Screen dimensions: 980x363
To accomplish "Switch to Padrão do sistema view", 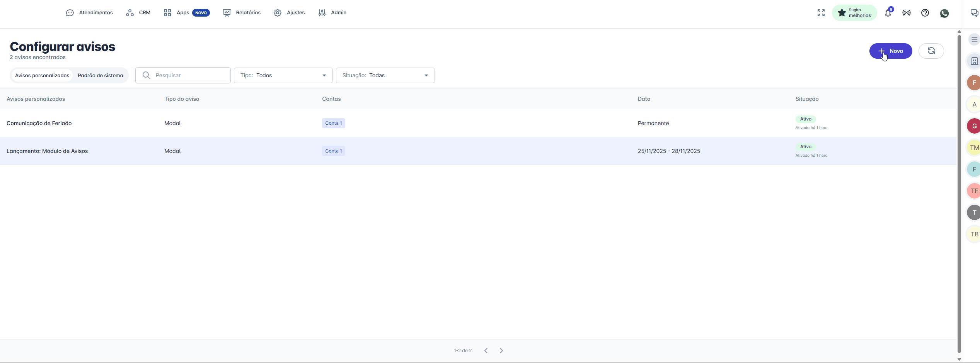I will click(100, 75).
